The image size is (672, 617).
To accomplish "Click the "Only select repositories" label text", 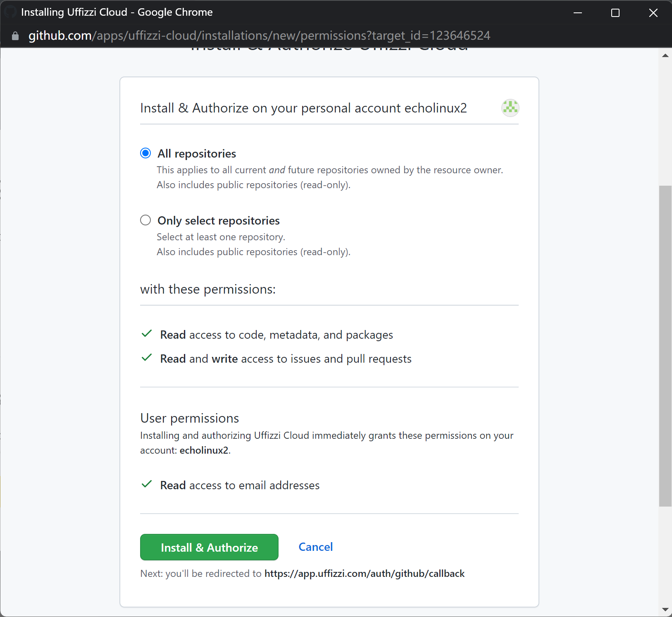I will [218, 221].
